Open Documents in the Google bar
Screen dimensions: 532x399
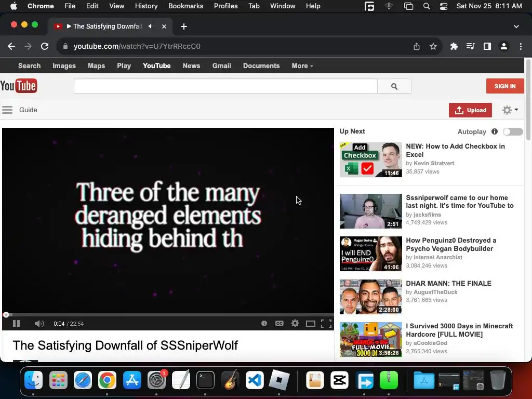(x=261, y=66)
